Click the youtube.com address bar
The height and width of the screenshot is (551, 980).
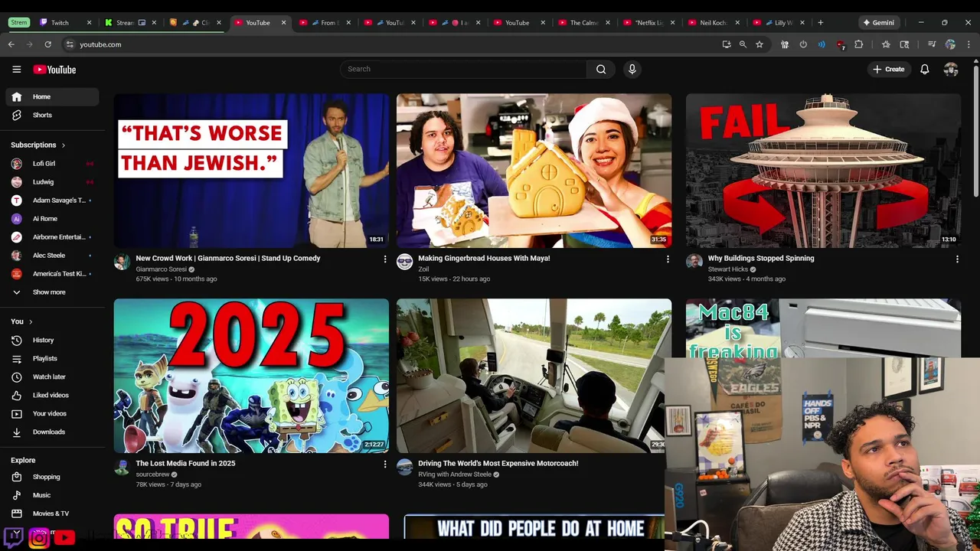coord(390,44)
